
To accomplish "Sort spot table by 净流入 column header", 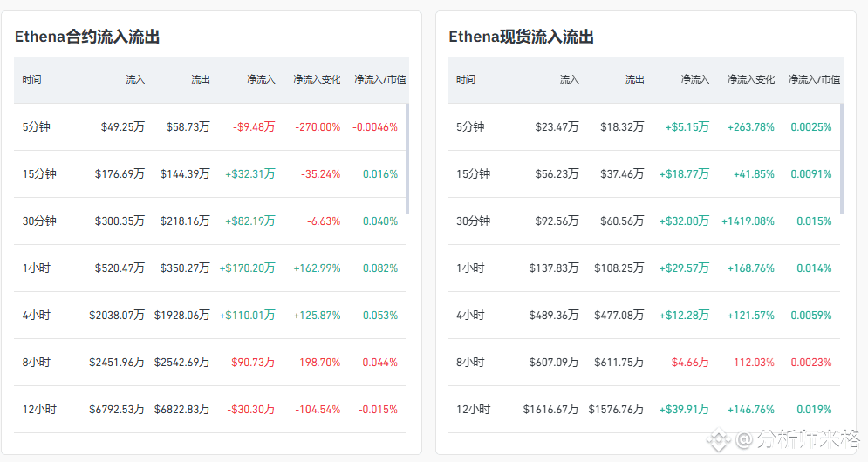I will (x=694, y=79).
